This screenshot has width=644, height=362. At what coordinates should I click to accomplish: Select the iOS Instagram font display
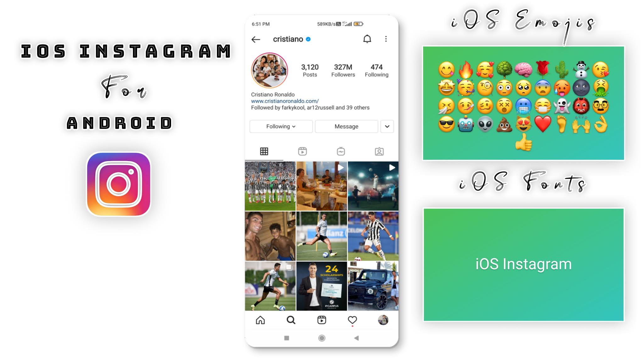coord(523,264)
